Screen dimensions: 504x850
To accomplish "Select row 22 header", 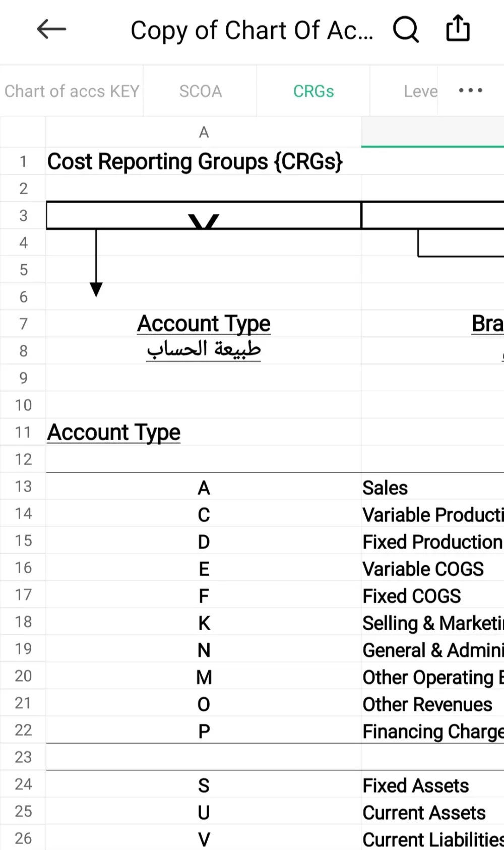I will (x=23, y=730).
